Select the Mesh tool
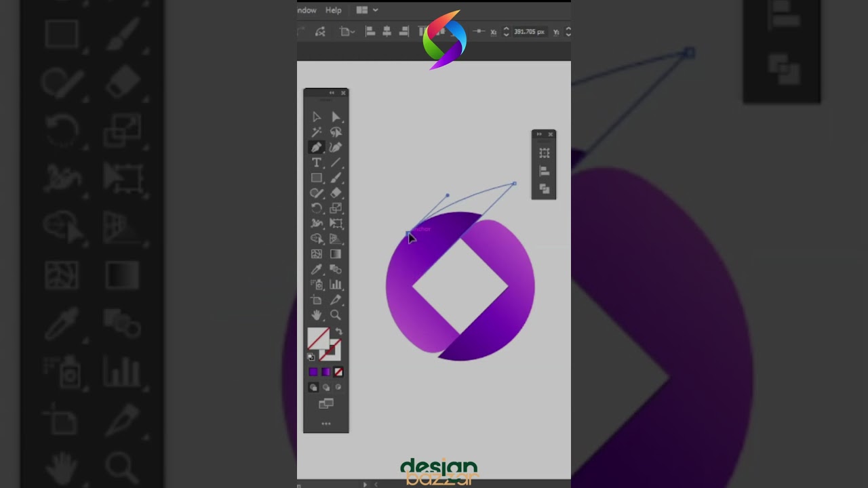 (x=317, y=254)
